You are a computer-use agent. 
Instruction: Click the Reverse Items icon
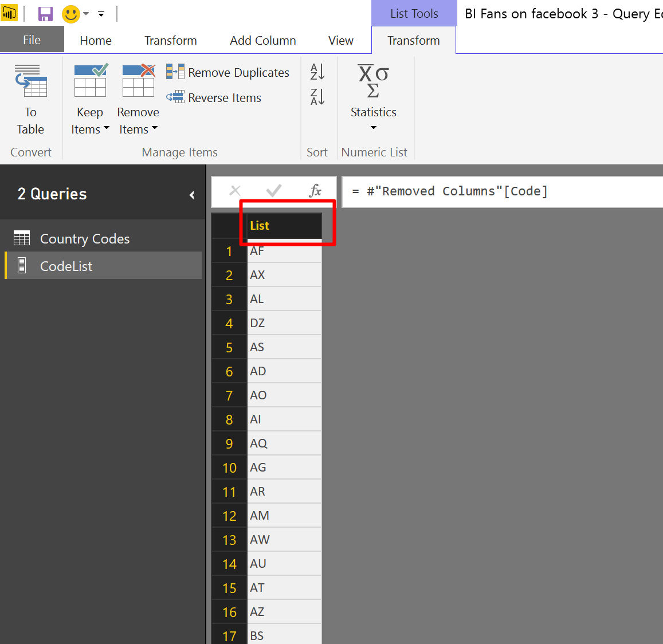(175, 97)
